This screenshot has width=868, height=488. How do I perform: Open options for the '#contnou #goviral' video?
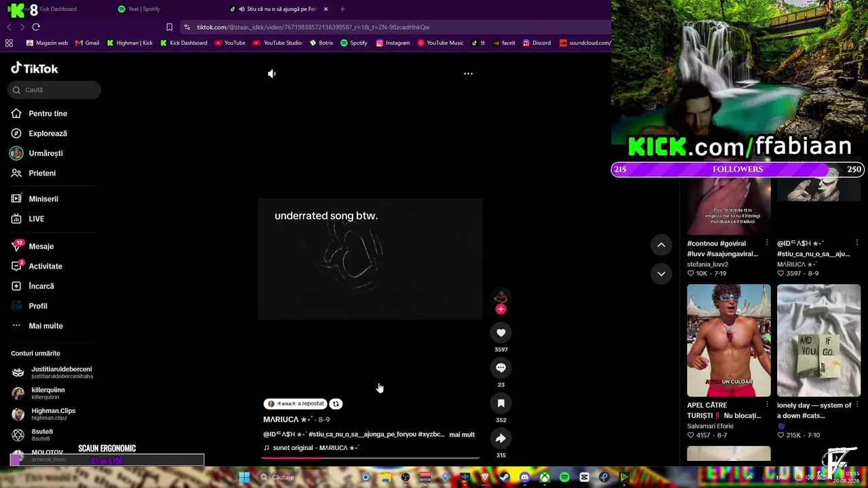tap(767, 243)
